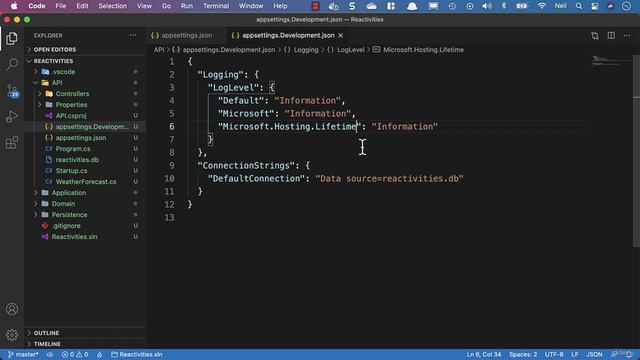
Task: Select Reactivities.sln in the file tree
Action: 74,237
